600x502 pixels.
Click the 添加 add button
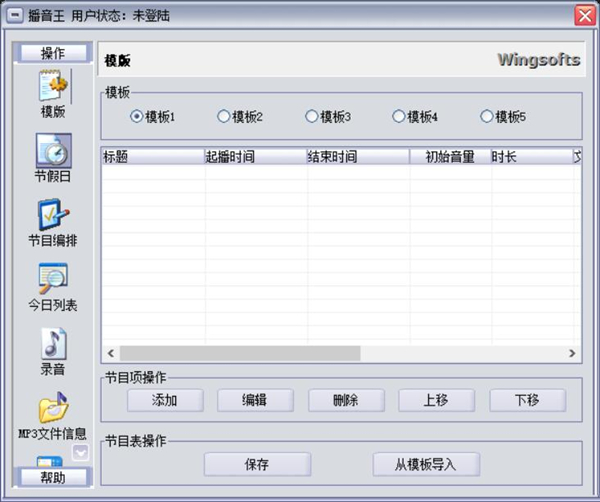(x=165, y=400)
